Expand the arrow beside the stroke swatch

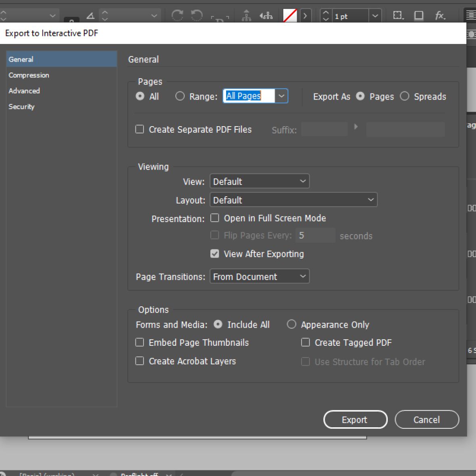pos(305,15)
